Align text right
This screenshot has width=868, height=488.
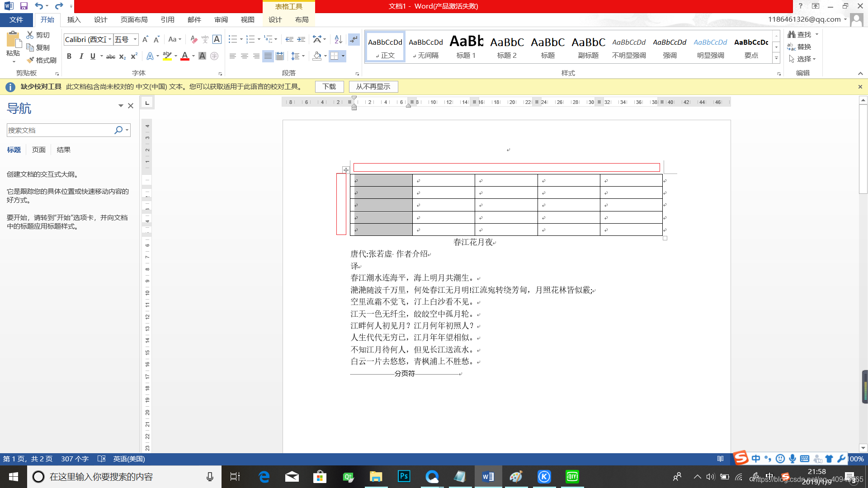256,56
